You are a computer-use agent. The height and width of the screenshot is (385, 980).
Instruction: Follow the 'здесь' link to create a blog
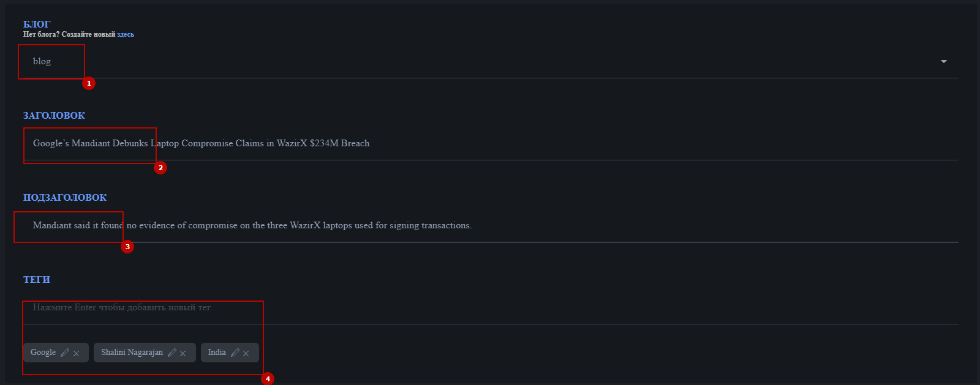pos(126,34)
